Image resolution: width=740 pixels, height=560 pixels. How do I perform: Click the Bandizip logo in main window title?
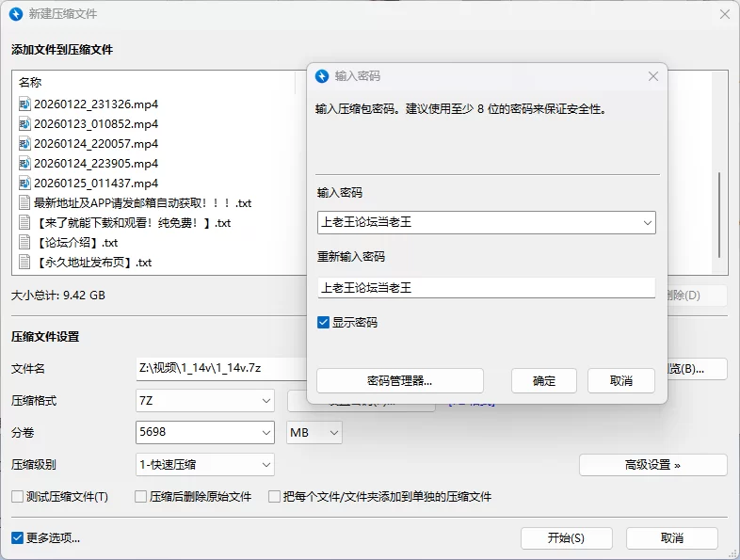point(16,14)
